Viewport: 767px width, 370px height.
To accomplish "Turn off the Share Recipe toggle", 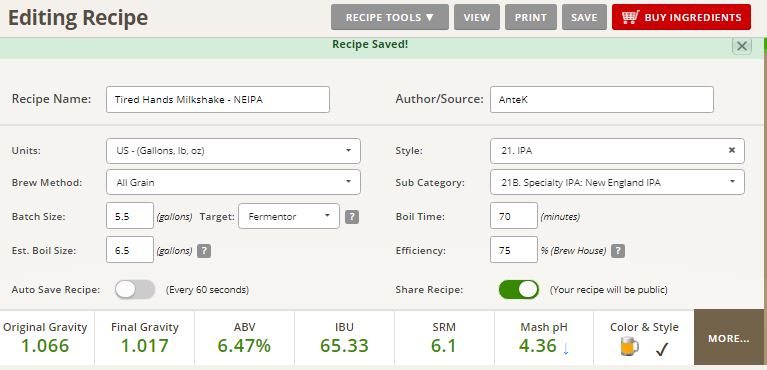I will point(519,290).
